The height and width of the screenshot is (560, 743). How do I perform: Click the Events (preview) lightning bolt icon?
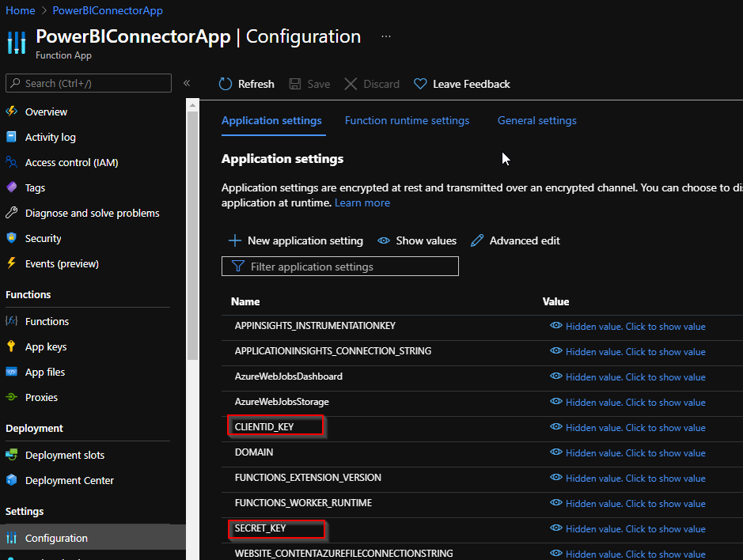11,263
